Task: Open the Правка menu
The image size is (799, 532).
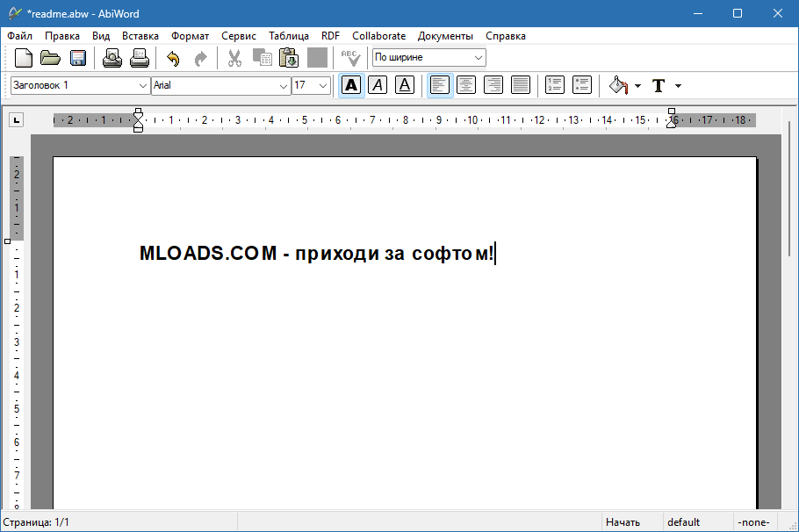Action: 62,36
